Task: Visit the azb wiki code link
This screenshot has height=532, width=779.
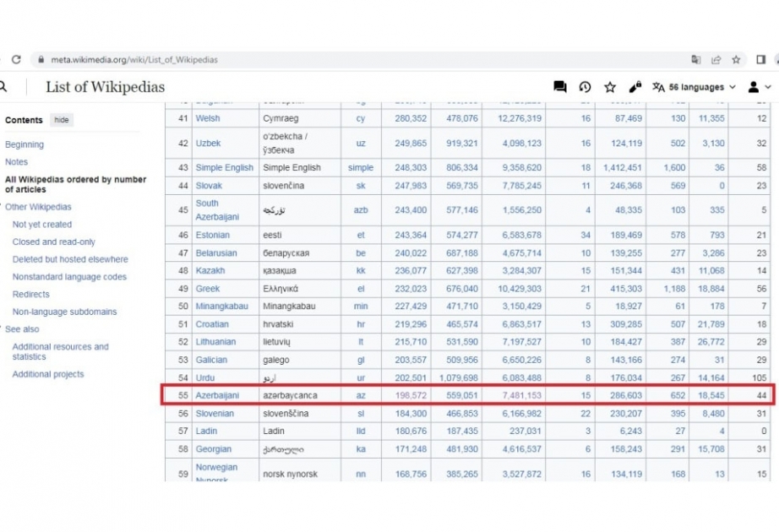Action: coord(361,209)
